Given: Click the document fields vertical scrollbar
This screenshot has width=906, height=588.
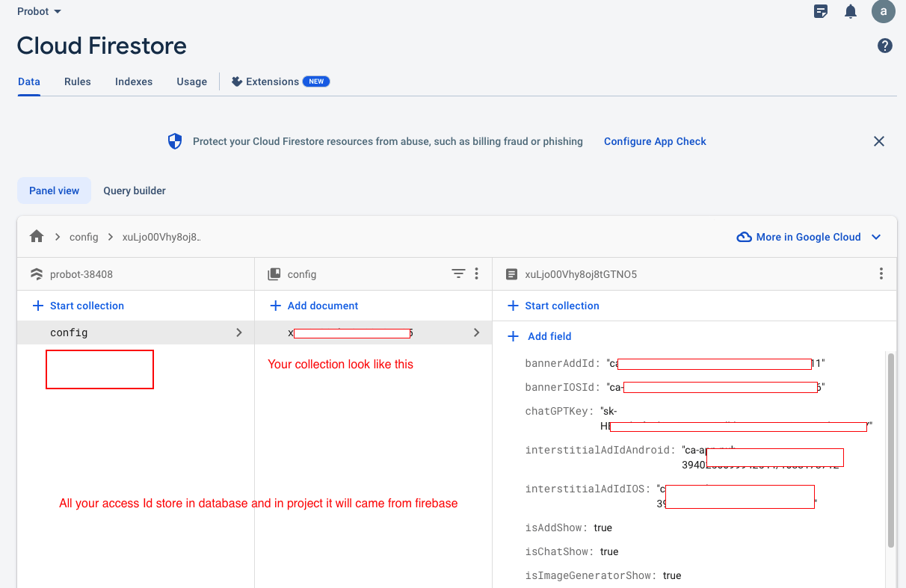Looking at the screenshot, I should click(x=890, y=448).
